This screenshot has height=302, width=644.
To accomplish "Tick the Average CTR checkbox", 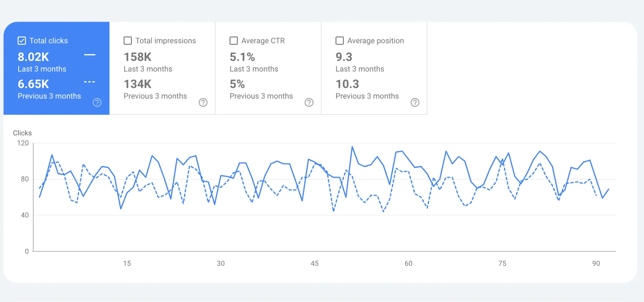I will click(x=234, y=41).
